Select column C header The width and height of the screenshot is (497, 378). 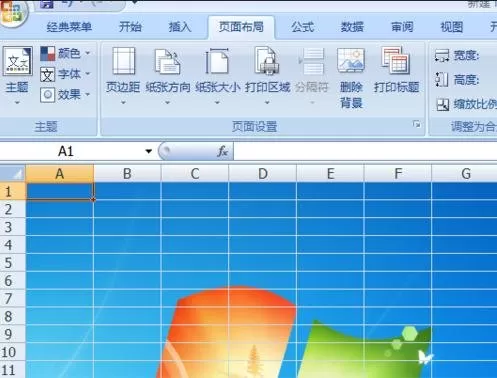(195, 174)
